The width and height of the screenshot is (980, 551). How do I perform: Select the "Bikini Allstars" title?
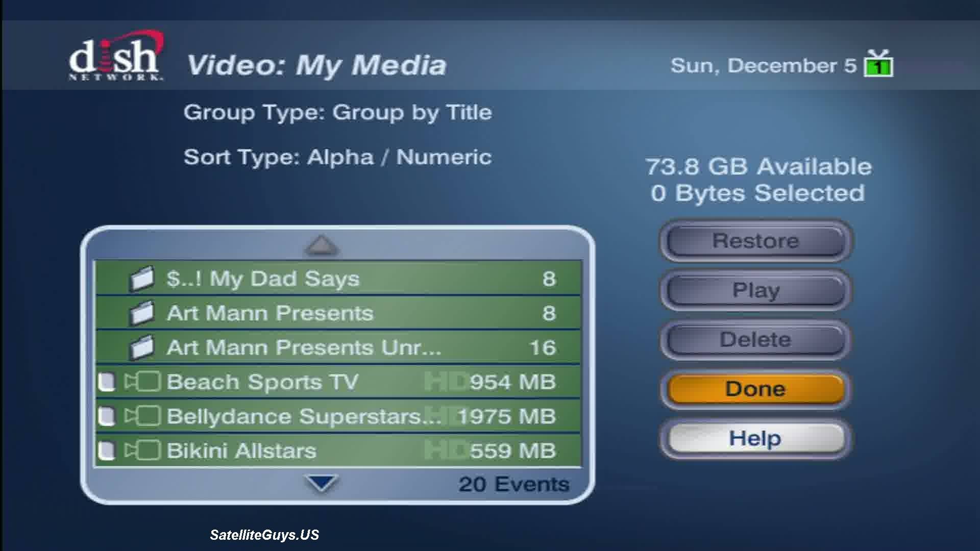(x=241, y=451)
